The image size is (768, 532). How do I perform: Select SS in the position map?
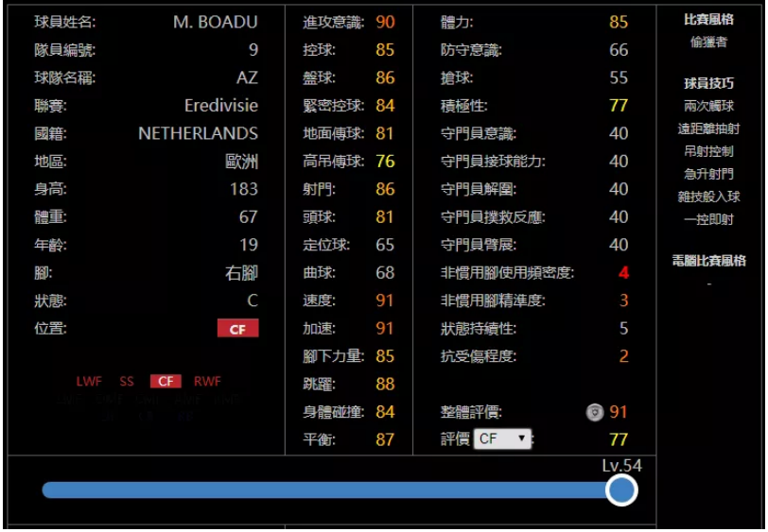pyautogui.click(x=127, y=381)
